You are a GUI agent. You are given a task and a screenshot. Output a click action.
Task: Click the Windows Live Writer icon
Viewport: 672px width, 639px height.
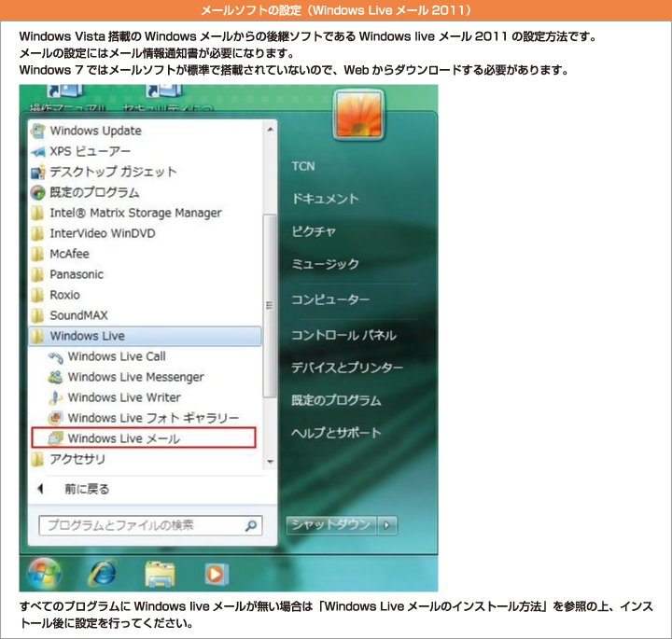point(55,398)
